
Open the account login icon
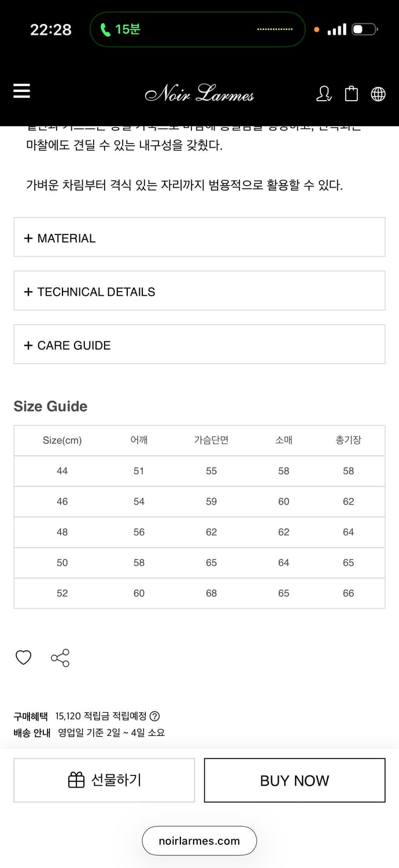click(325, 94)
